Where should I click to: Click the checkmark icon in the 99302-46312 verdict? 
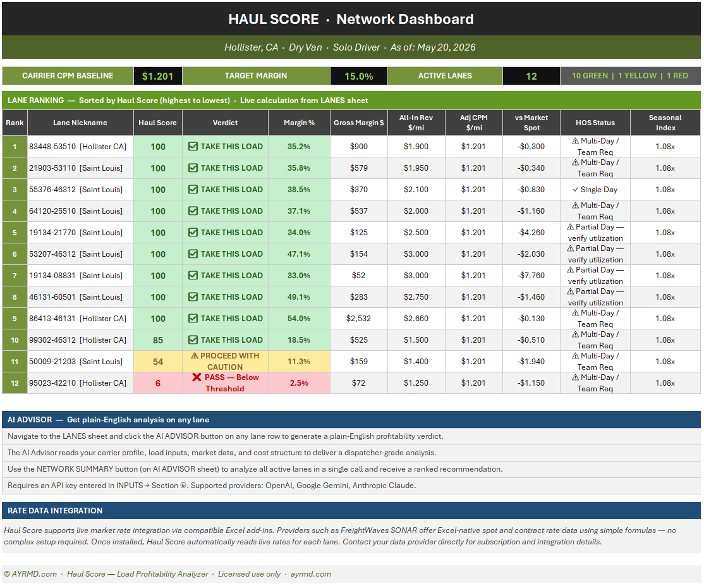(x=193, y=340)
